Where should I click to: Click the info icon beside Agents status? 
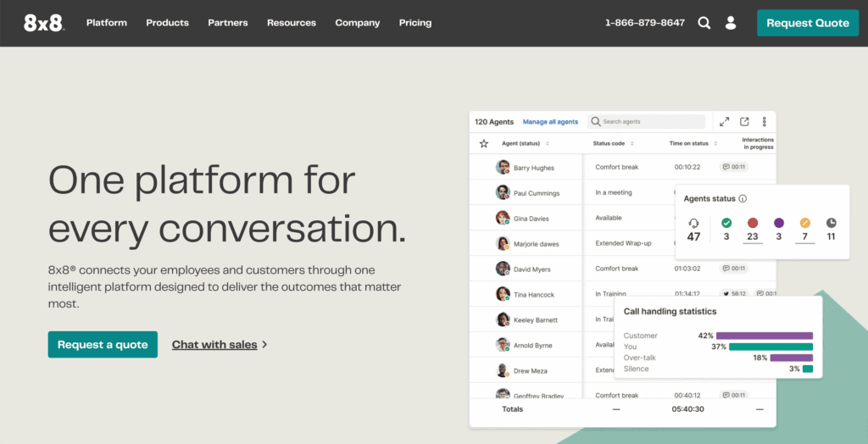pyautogui.click(x=743, y=199)
